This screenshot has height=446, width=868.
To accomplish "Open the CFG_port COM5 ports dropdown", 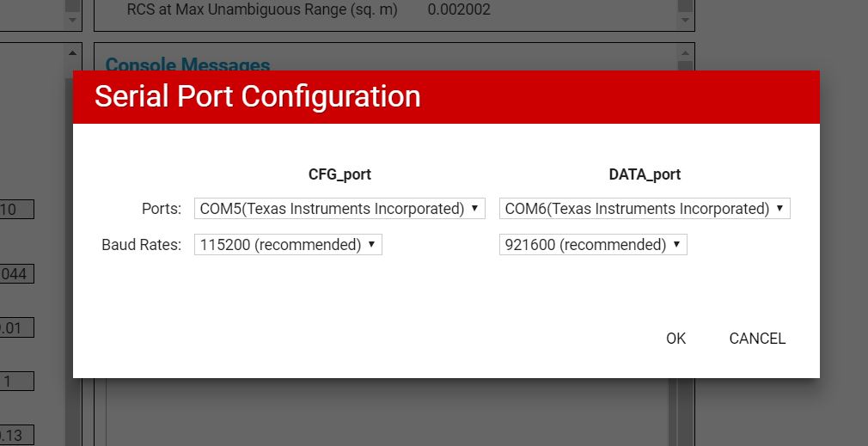I will (x=339, y=209).
